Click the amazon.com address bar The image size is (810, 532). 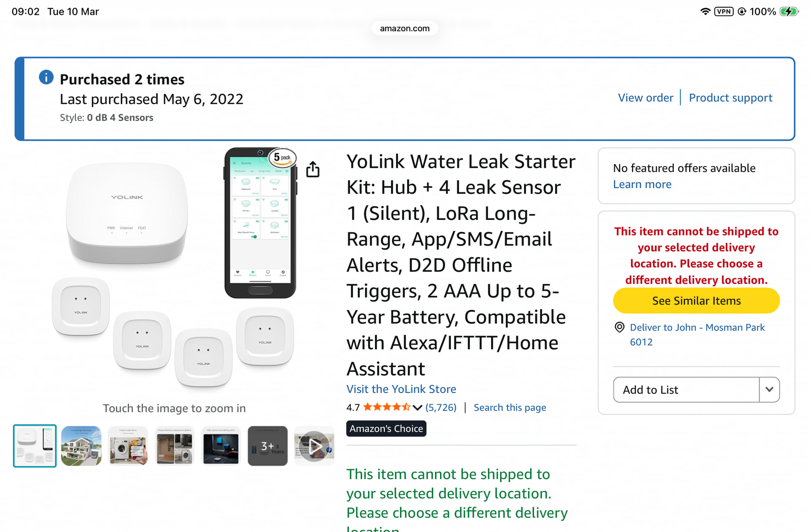(405, 28)
